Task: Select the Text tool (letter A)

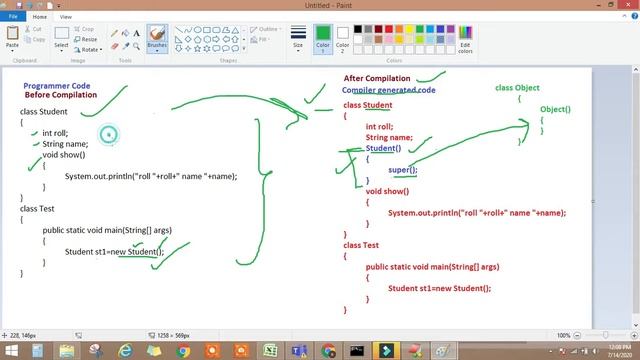Action: [136, 34]
